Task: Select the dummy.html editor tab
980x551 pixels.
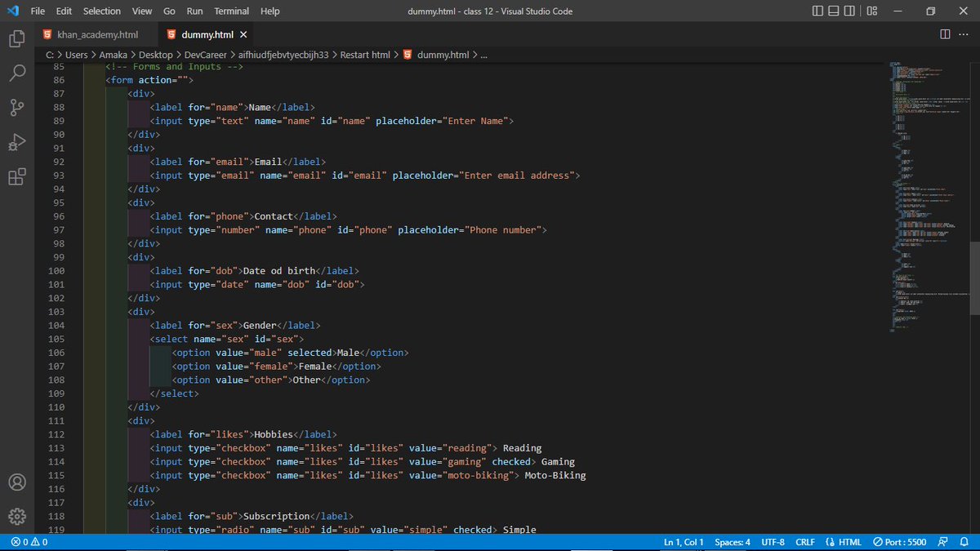Action: point(207,34)
